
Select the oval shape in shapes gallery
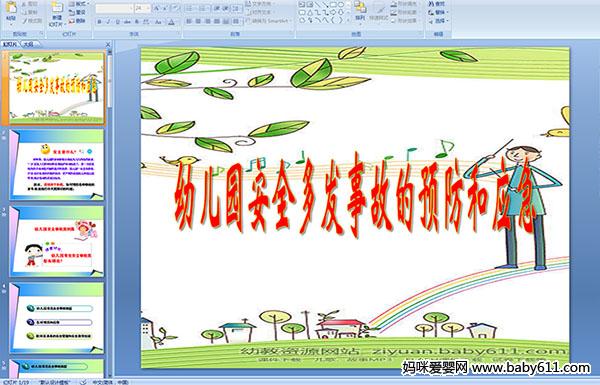[x=341, y=4]
